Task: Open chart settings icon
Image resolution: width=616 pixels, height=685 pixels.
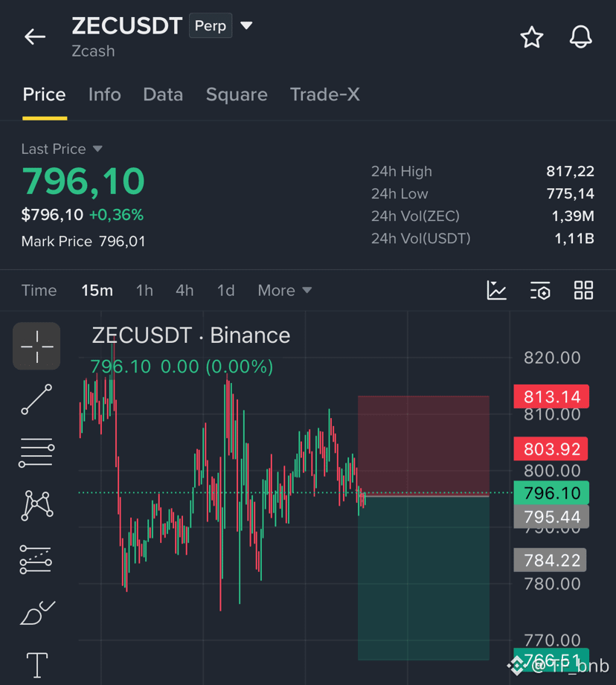Action: coord(540,291)
